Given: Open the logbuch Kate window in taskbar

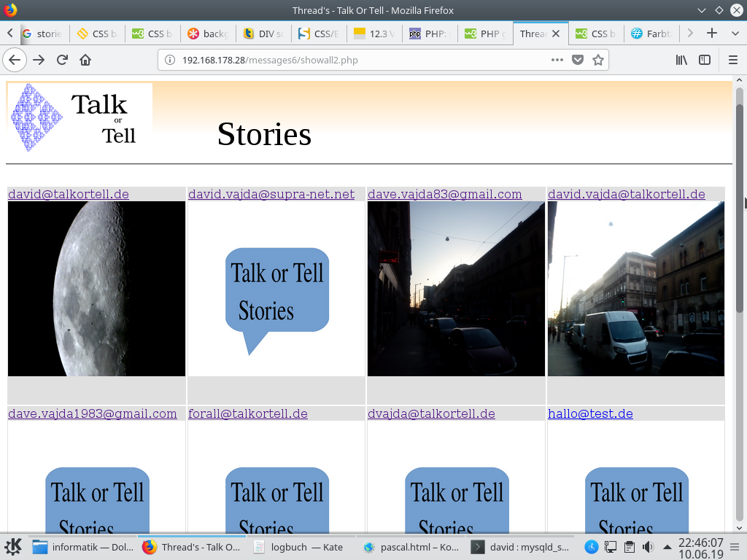Looking at the screenshot, I should click(x=299, y=547).
